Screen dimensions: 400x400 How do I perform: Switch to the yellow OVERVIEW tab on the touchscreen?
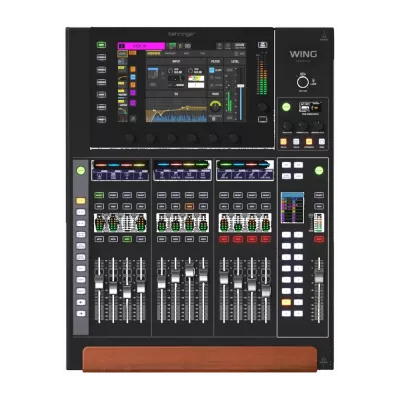[x=154, y=53]
